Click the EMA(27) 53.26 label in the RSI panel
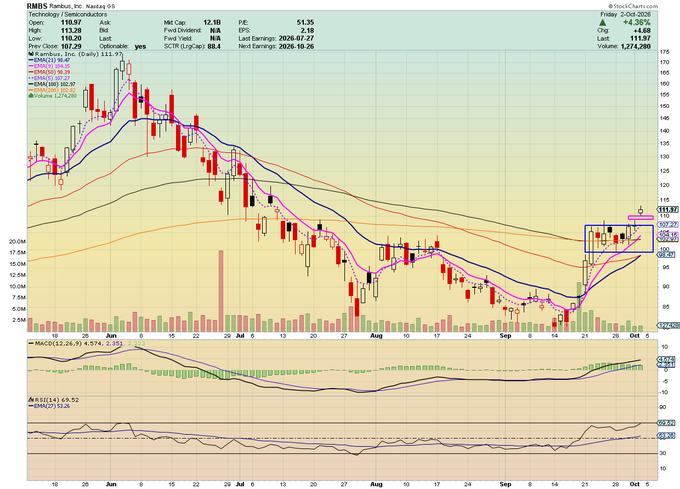This screenshot has height=489, width=680. tap(52, 406)
